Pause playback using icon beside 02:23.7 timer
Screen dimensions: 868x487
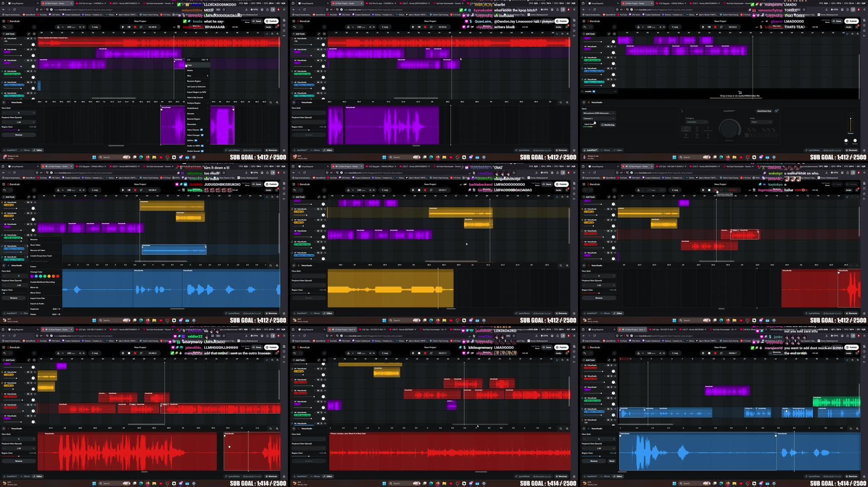pyautogui.click(x=413, y=190)
